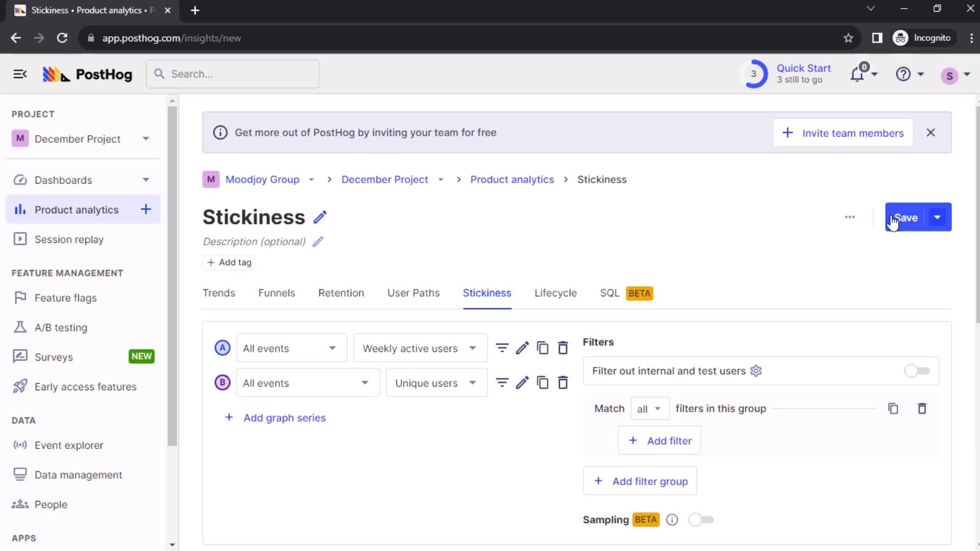Switch to the Funnels tab
The image size is (980, 551).
click(x=277, y=293)
